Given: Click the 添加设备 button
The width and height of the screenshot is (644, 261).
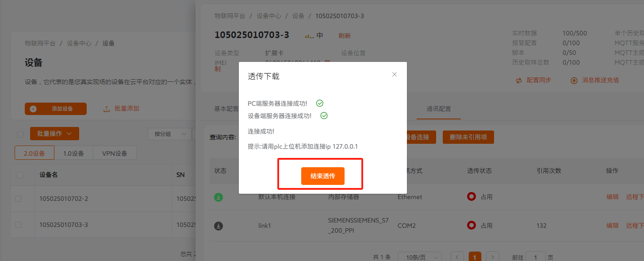Looking at the screenshot, I should (56, 109).
